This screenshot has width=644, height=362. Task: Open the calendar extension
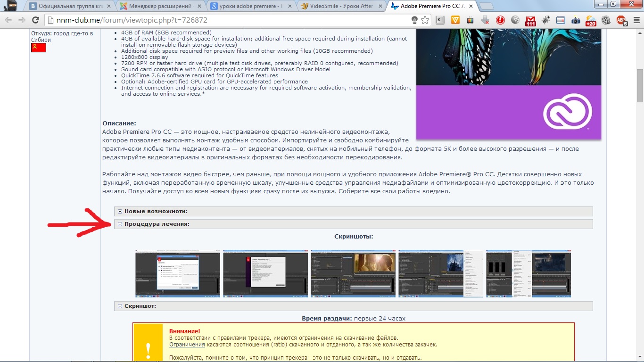click(x=561, y=20)
